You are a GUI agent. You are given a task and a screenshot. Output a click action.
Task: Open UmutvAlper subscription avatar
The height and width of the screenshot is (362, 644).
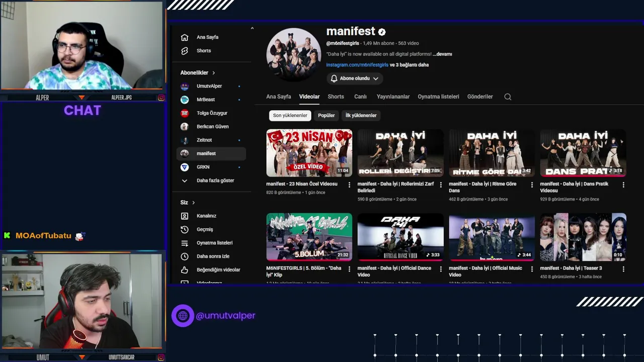click(x=185, y=86)
